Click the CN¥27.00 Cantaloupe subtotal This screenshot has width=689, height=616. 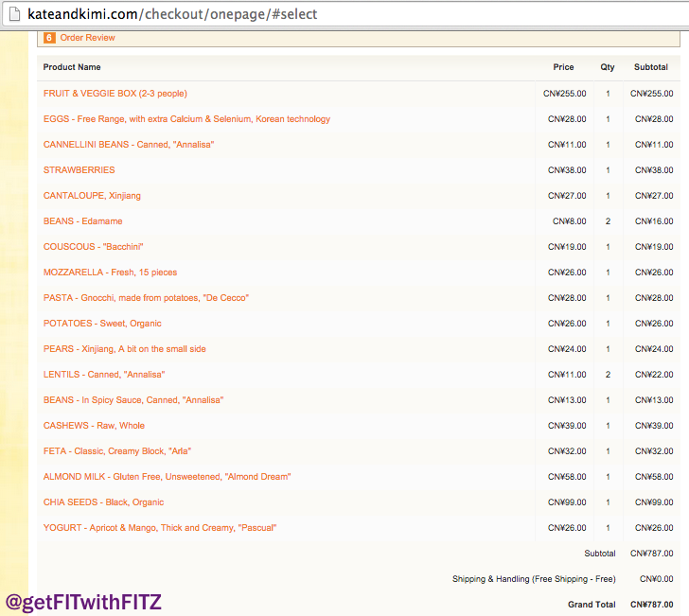tap(654, 196)
